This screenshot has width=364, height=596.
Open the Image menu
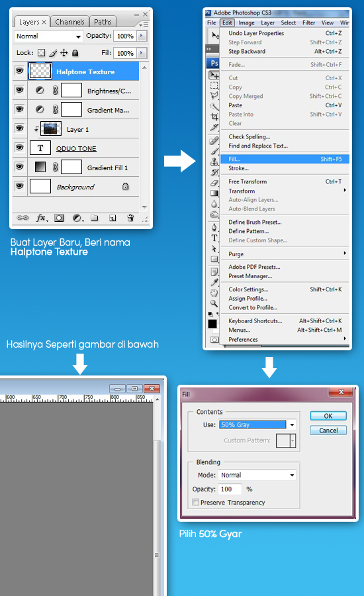[247, 23]
